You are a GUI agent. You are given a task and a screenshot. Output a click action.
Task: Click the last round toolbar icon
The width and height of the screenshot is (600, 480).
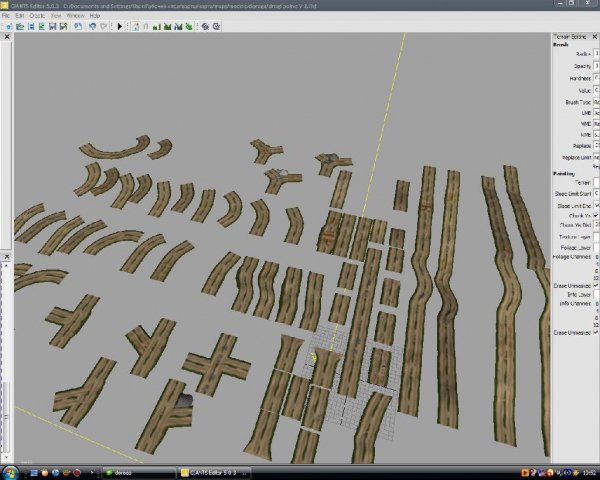point(216,26)
